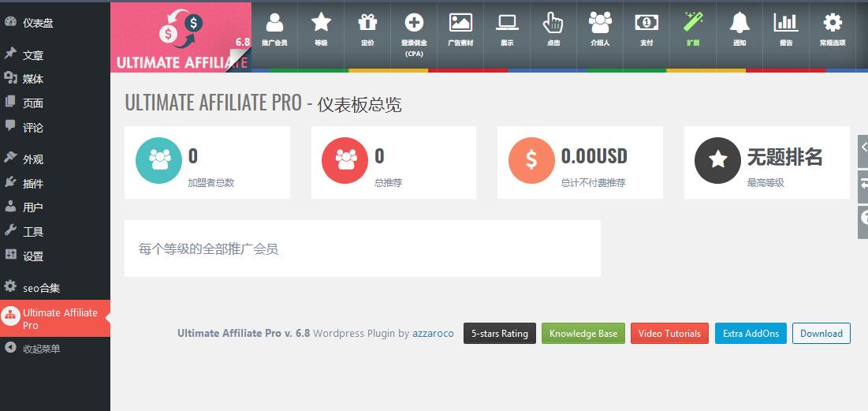Click the Extra AddOns button
This screenshot has height=411, width=868.
[751, 334]
